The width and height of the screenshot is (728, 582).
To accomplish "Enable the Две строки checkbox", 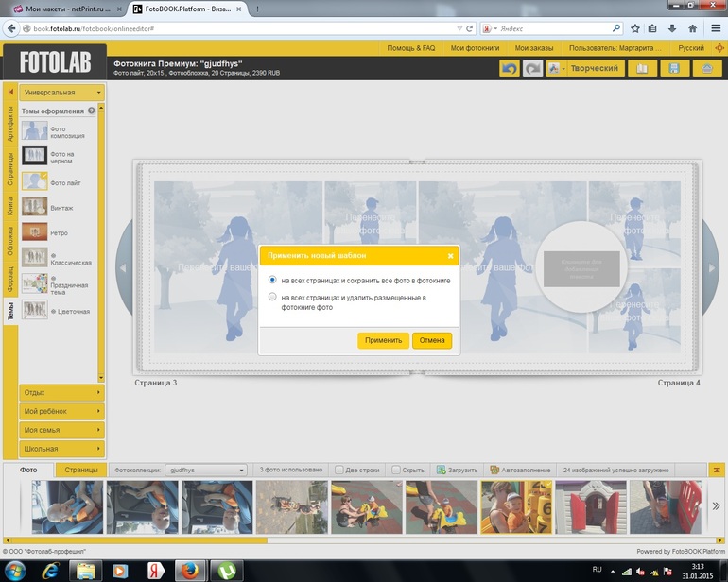I will pos(339,470).
